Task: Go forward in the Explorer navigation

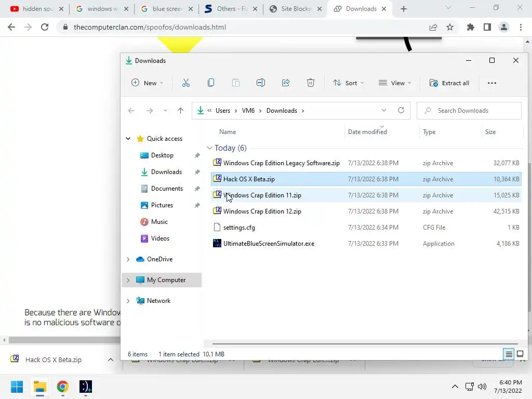Action: 149,111
